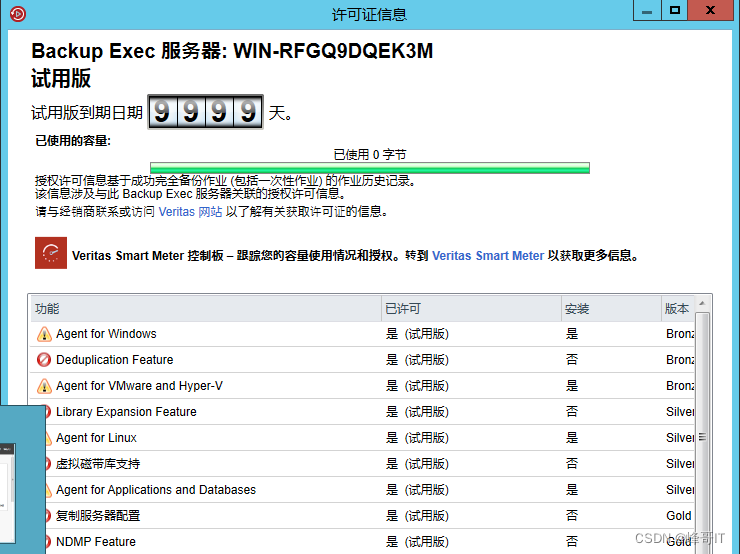740x554 pixels.
Task: Sort by the 安装 column header
Action: pyautogui.click(x=611, y=309)
